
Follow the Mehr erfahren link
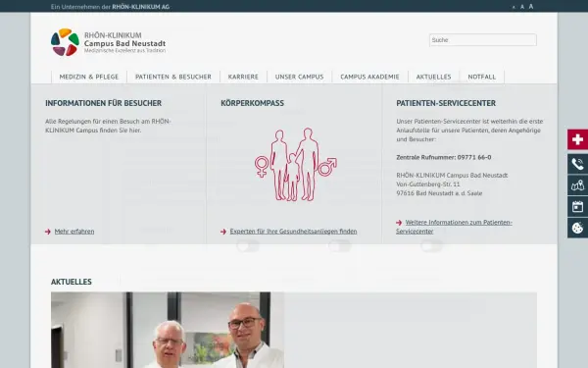click(x=74, y=232)
